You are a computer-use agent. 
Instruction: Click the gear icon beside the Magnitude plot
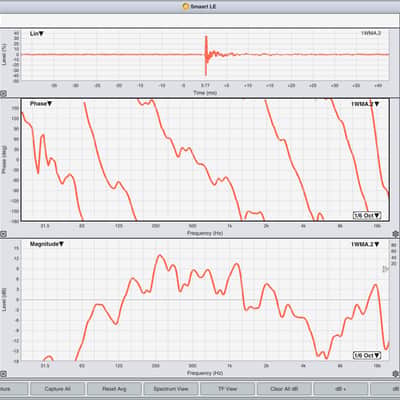click(x=396, y=374)
